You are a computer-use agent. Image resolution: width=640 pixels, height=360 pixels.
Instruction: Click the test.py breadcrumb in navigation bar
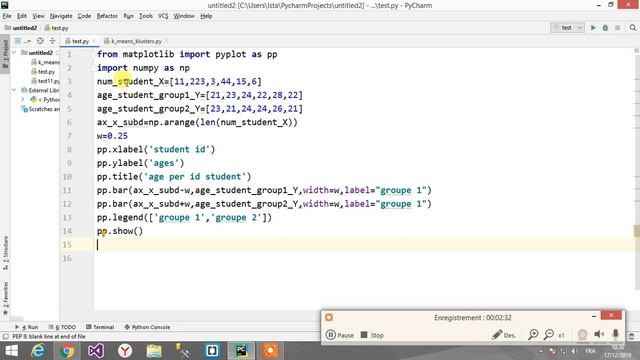click(57, 28)
